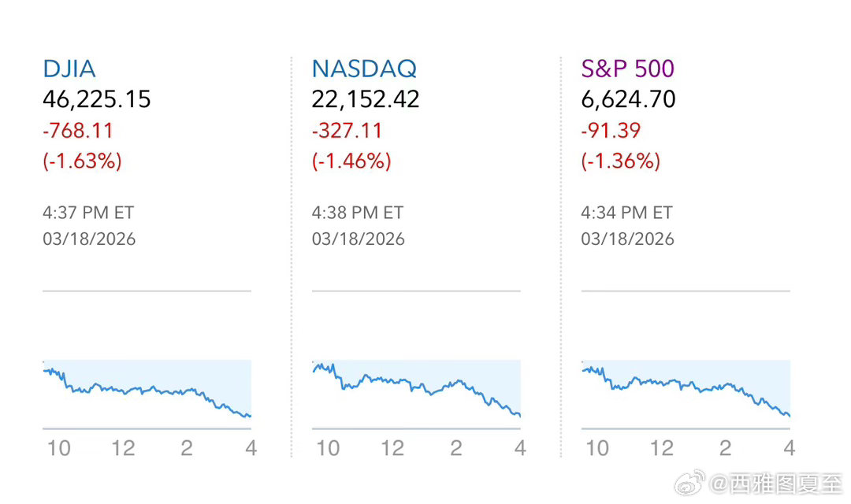Open the NASDAQ index link
The image size is (851, 504).
[364, 69]
